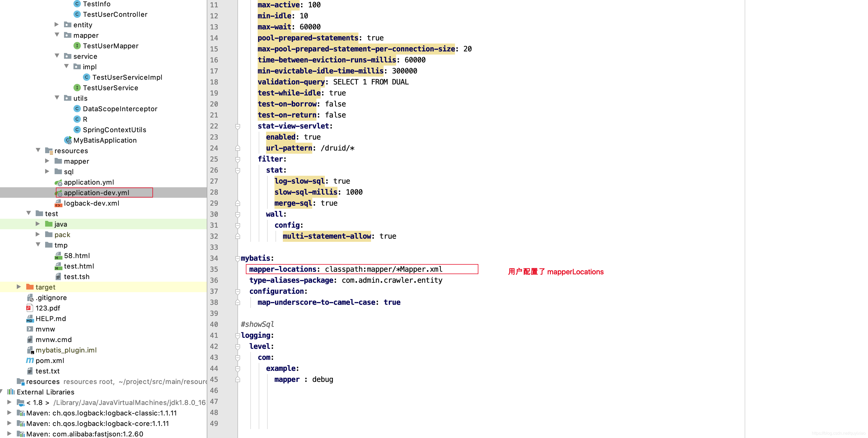The image size is (868, 438).
Task: Click the type-aliases-package key on line 36
Action: [291, 280]
